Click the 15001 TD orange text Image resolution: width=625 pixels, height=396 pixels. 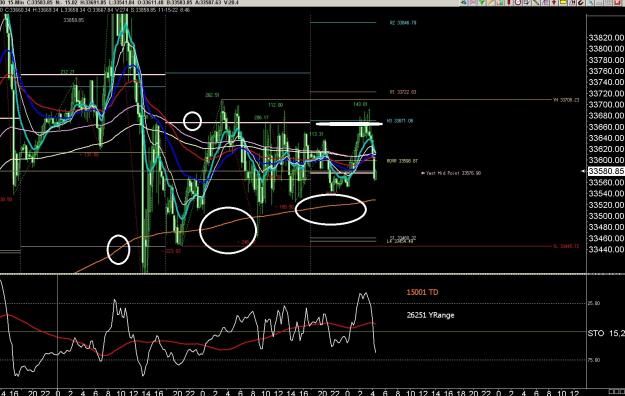click(x=422, y=292)
